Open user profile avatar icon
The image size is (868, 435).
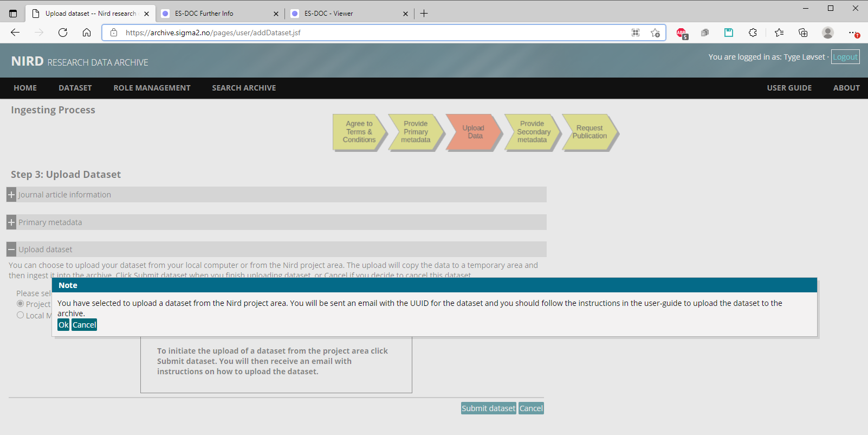coord(827,33)
